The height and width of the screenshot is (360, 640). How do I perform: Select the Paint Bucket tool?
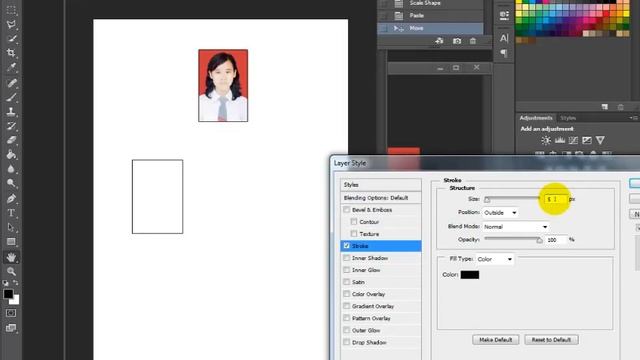tap(11, 154)
